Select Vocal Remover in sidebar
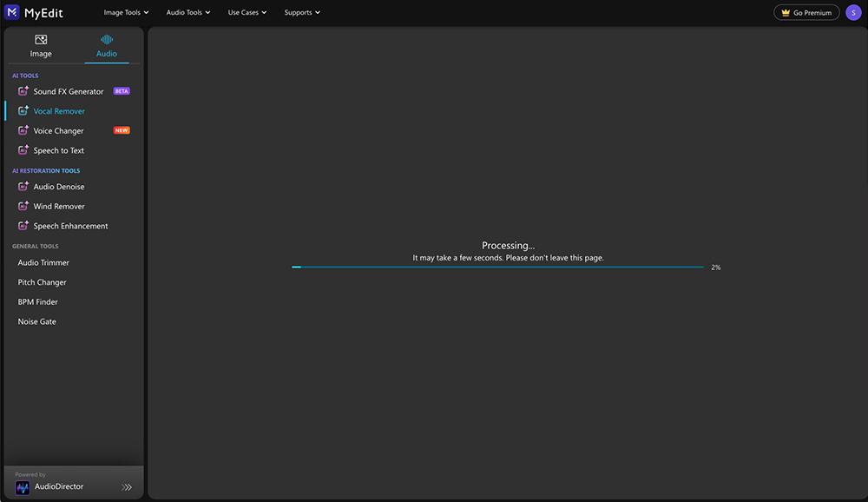 coord(59,111)
